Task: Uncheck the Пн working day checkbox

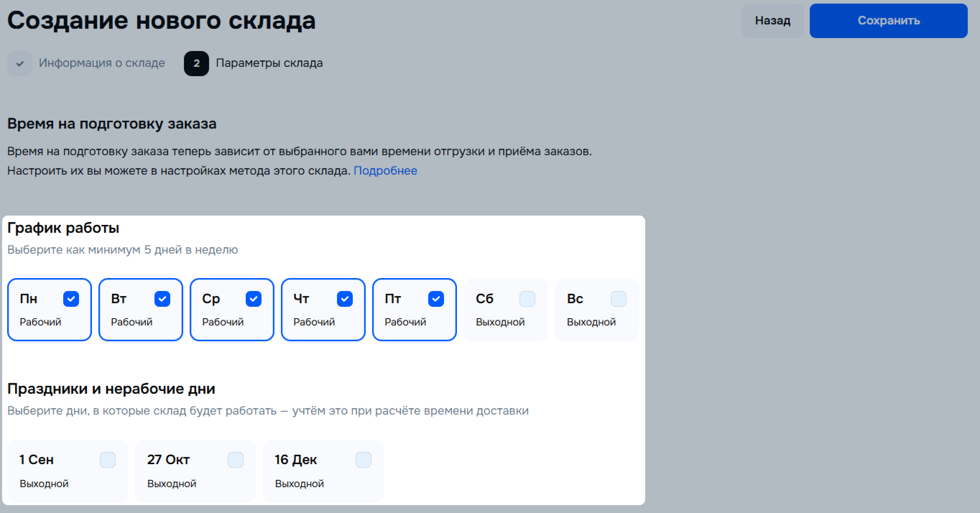Action: click(71, 299)
